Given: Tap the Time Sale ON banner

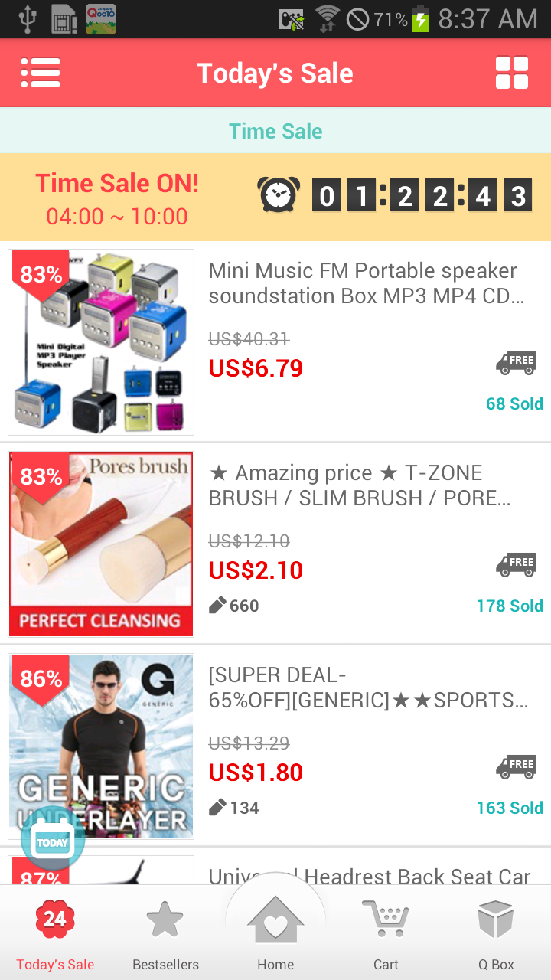Looking at the screenshot, I should pos(275,197).
